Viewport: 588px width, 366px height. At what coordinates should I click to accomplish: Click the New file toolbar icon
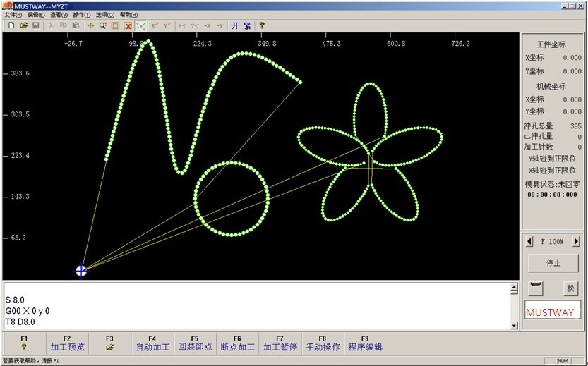coord(11,25)
